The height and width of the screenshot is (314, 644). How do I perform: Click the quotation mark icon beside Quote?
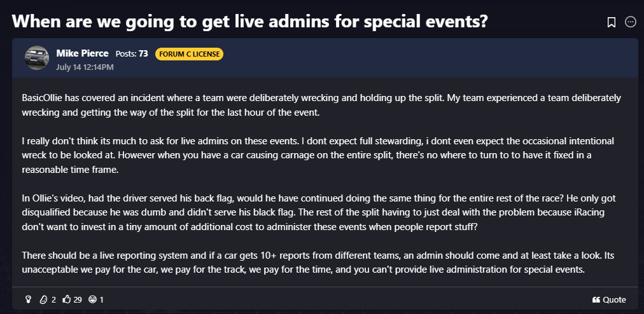tap(596, 299)
